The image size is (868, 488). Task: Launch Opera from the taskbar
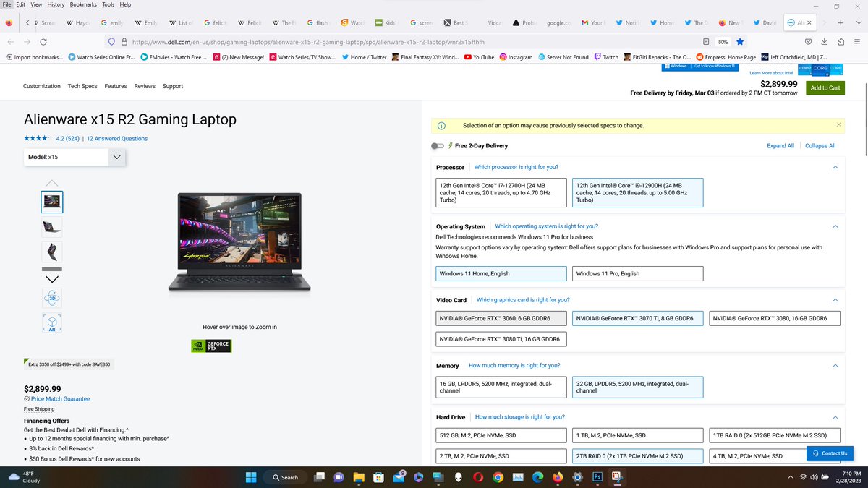pyautogui.click(x=478, y=477)
